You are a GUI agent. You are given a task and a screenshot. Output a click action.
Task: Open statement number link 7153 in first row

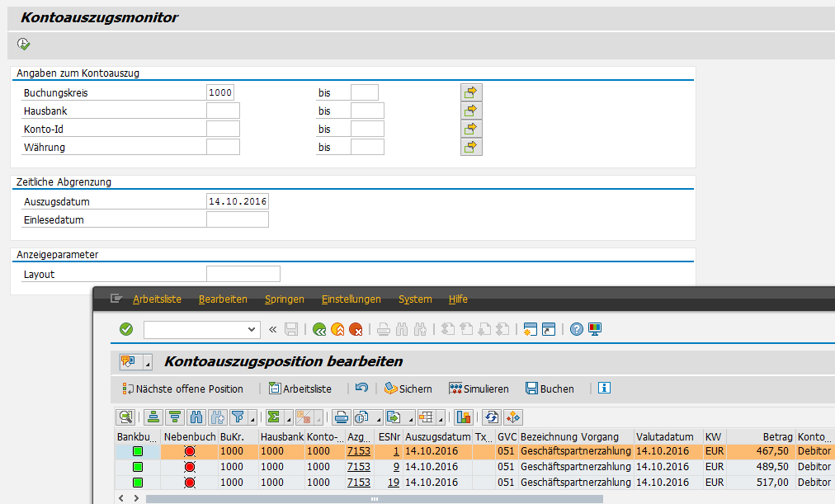point(358,451)
